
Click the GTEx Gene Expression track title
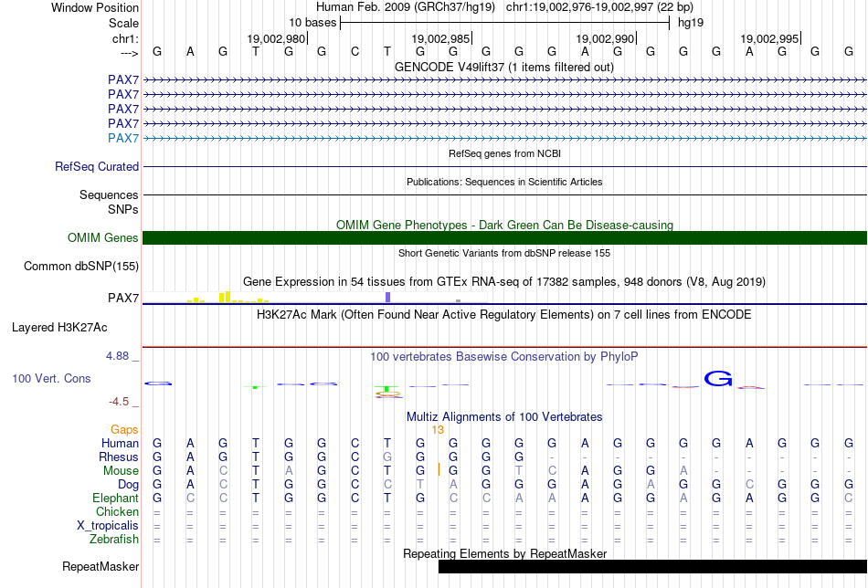pos(504,281)
